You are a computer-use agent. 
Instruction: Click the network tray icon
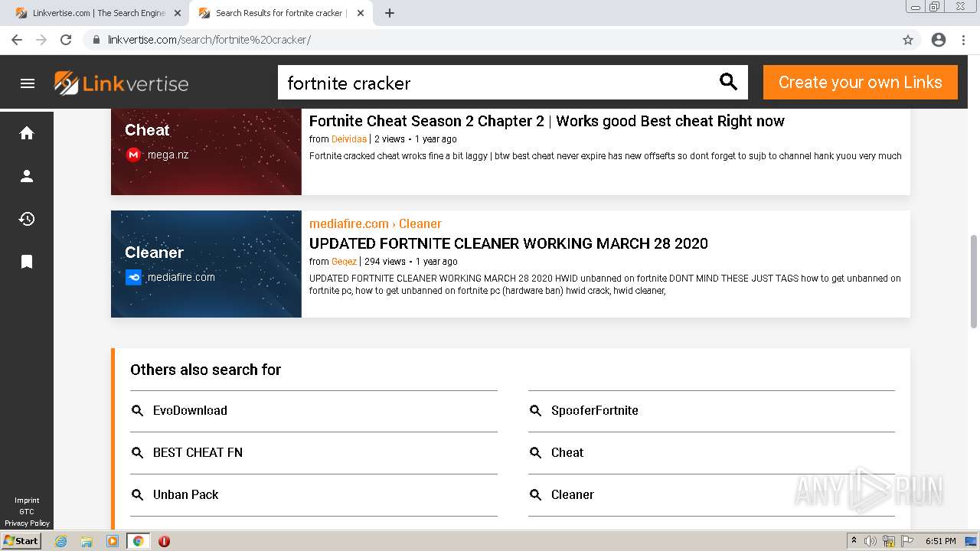(889, 541)
